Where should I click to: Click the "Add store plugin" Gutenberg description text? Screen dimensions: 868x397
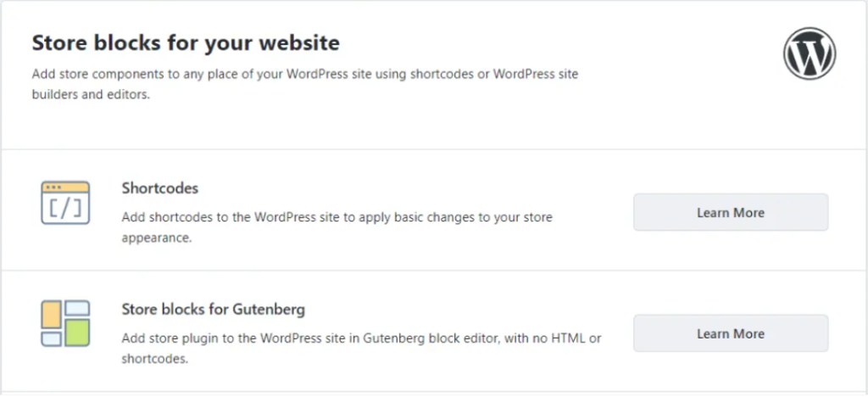click(x=361, y=338)
